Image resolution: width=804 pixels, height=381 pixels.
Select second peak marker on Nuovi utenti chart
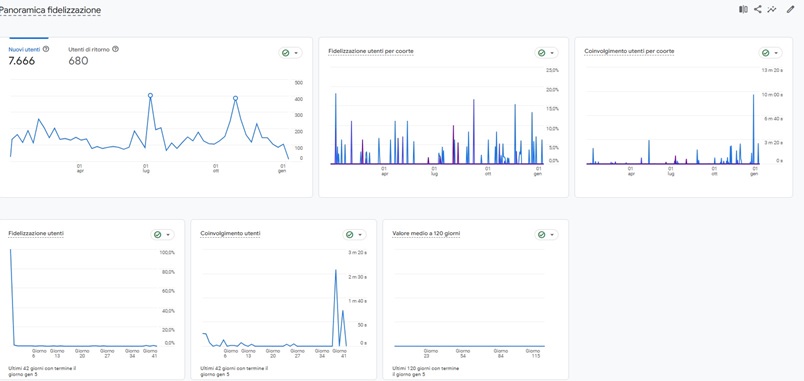[x=235, y=98]
